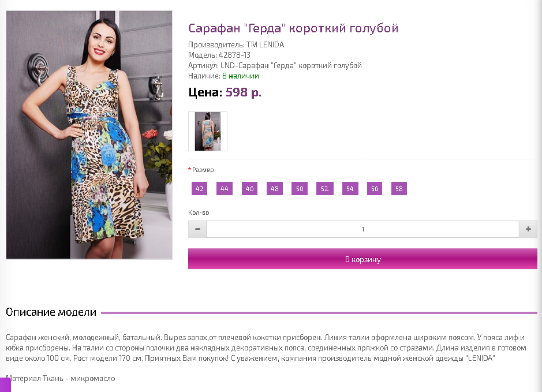
Task: Select size 56
Action: pos(375,189)
